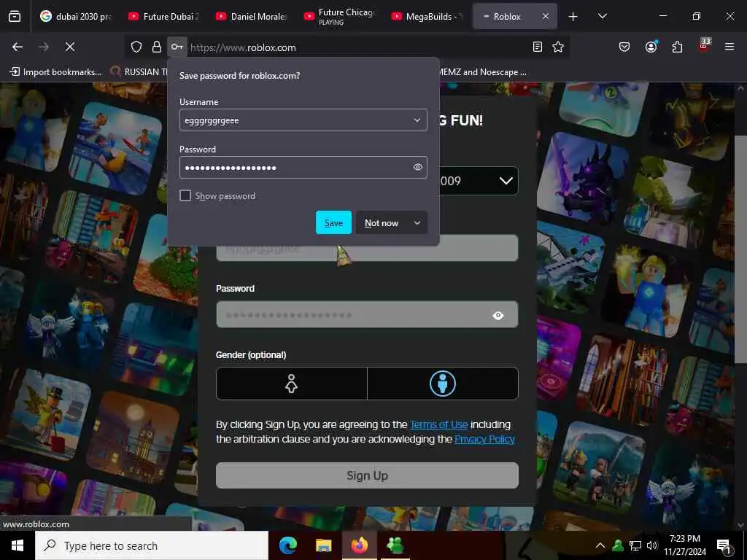Click the Windows search box
The width and height of the screenshot is (747, 560).
click(x=152, y=545)
